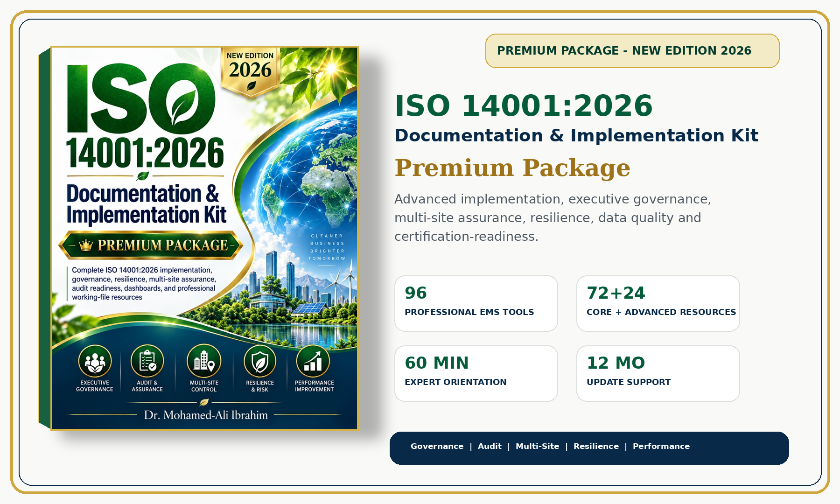Screen dimensions: 840x504
Task: Click Audit in the dark bottom bar
Action: click(x=490, y=446)
